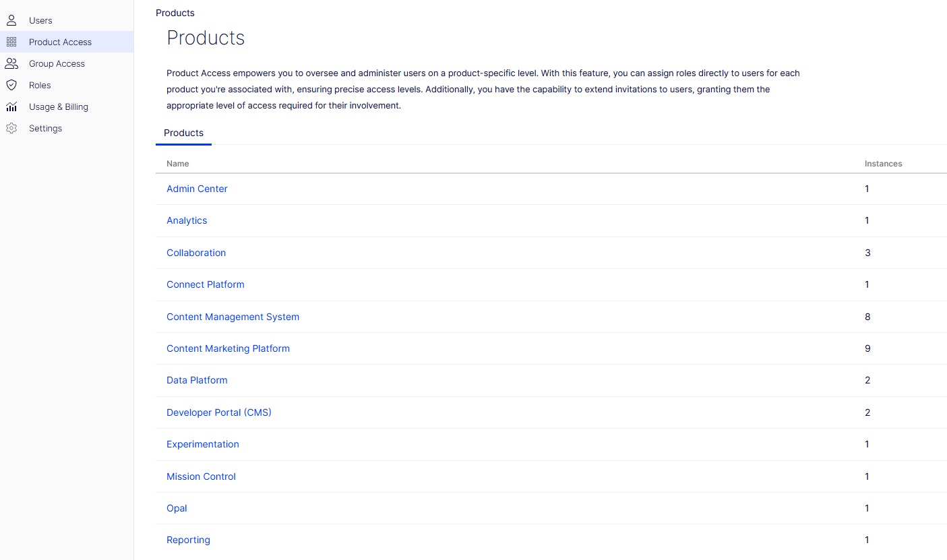
Task: Click the Usage & Billing chart icon
Action: 11,106
